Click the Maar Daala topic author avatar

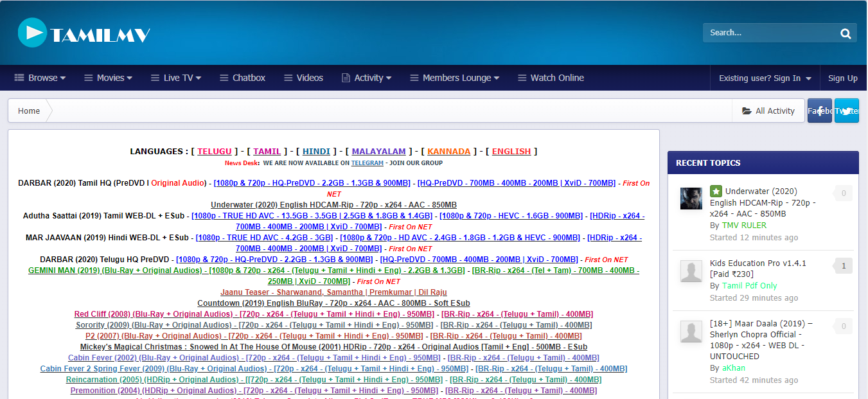(x=691, y=332)
